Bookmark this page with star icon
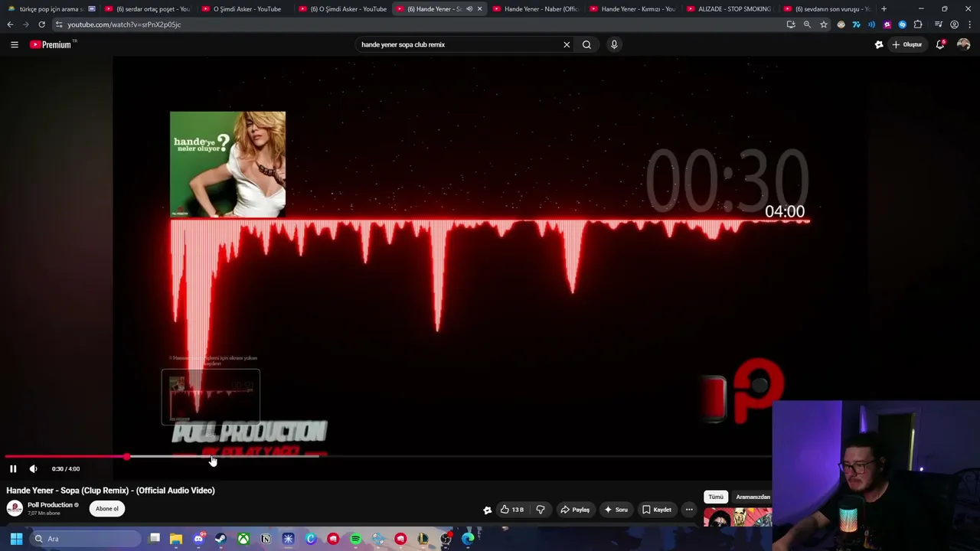 (824, 24)
